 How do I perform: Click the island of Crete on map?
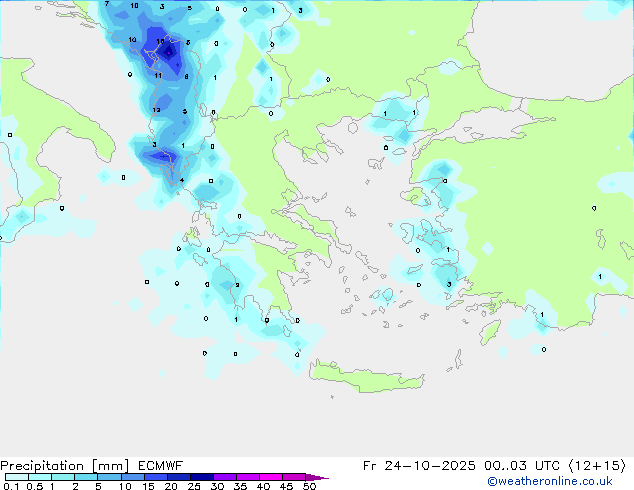coord(367,377)
